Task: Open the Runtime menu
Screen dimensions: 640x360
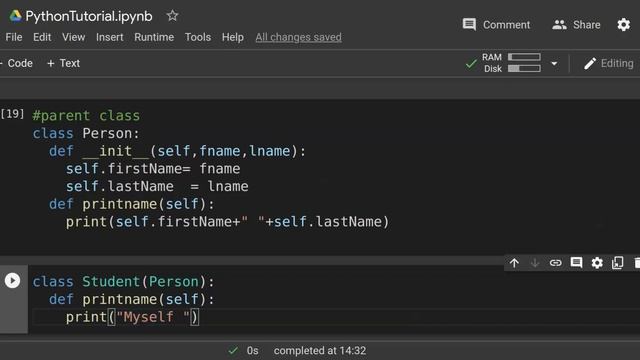Action: [x=154, y=37]
